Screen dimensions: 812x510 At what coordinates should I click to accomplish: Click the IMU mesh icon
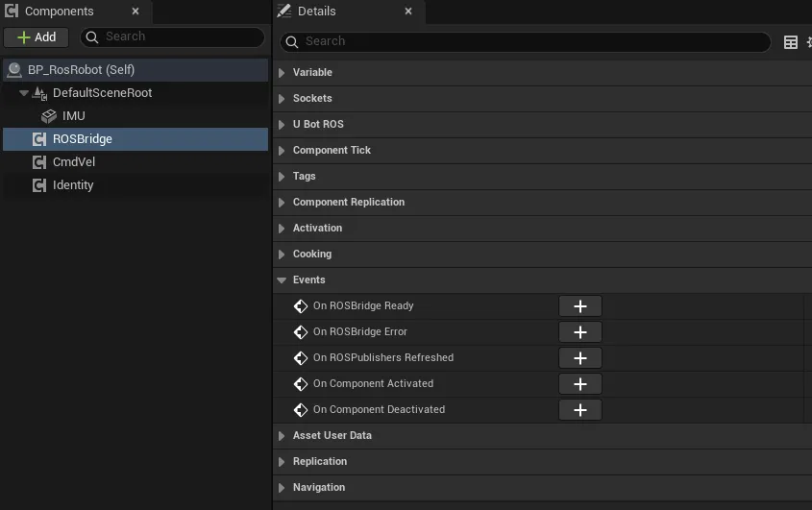coord(49,116)
